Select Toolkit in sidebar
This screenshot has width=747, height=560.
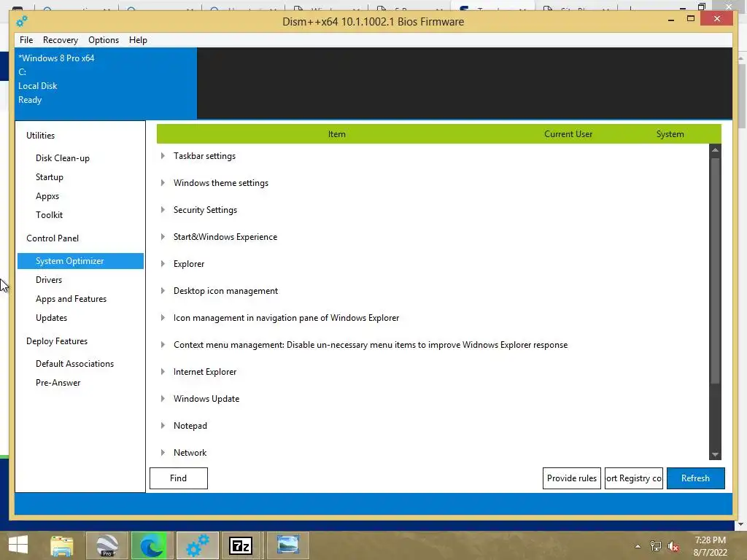tap(49, 215)
